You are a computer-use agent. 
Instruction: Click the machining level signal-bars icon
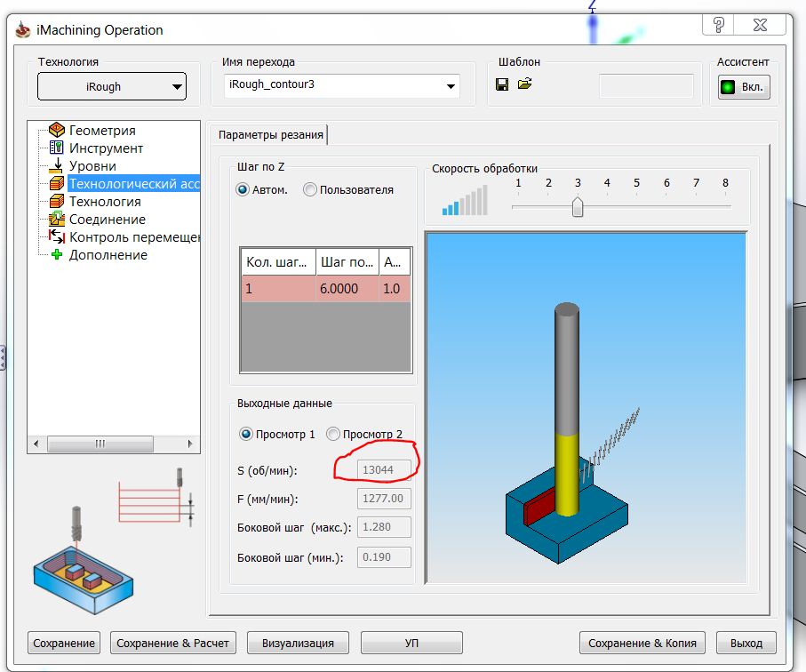click(x=465, y=201)
